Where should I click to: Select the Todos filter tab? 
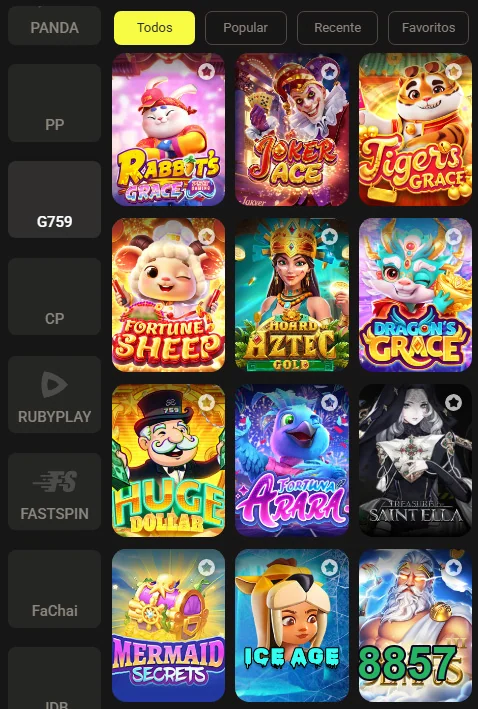pos(155,28)
